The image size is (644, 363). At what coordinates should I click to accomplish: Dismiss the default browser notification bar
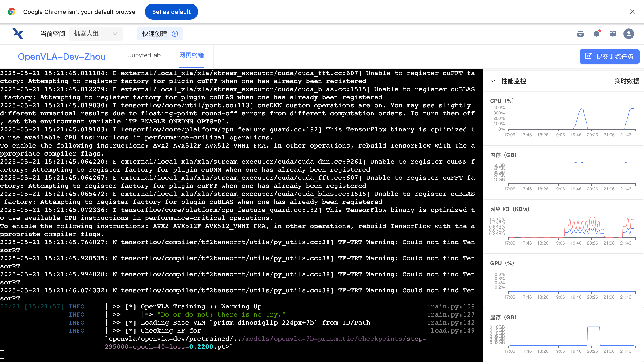[x=632, y=12]
